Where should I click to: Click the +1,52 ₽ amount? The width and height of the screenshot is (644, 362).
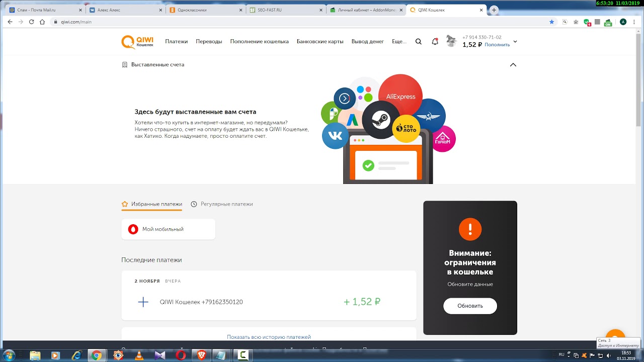coord(362,302)
